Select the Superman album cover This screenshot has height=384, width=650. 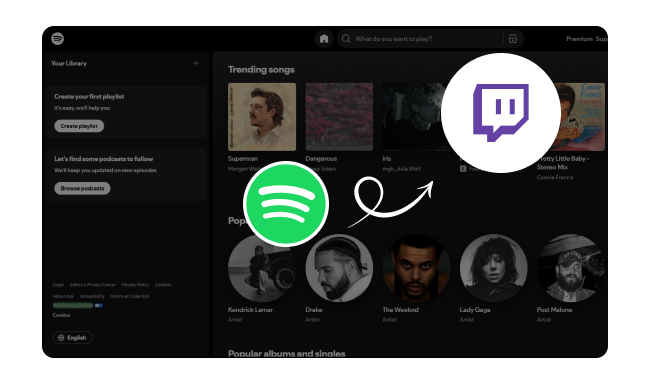262,117
